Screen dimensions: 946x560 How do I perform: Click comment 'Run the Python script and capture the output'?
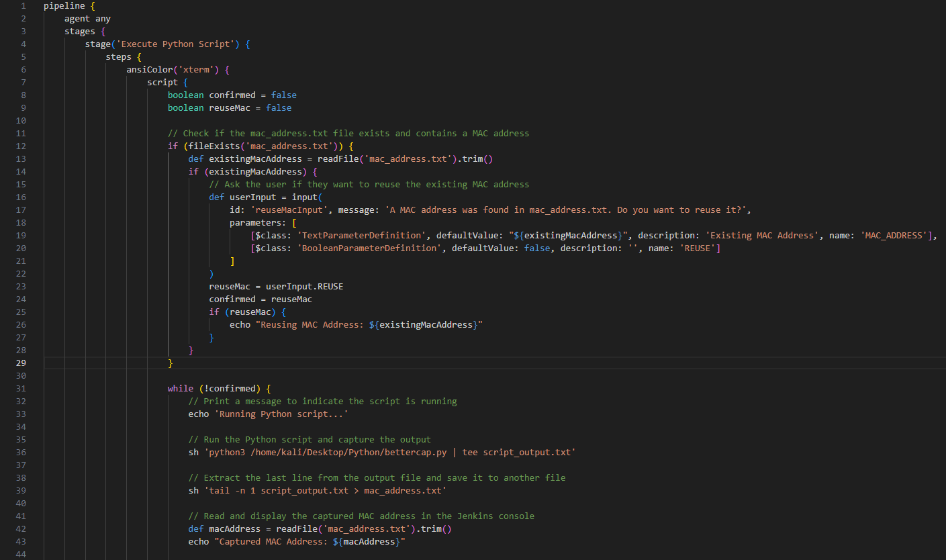310,440
